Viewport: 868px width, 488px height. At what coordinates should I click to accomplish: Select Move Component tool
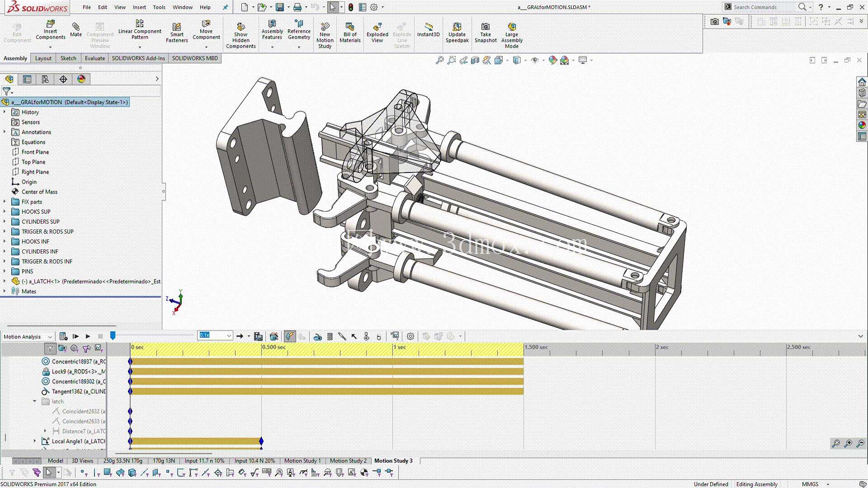coord(206,30)
